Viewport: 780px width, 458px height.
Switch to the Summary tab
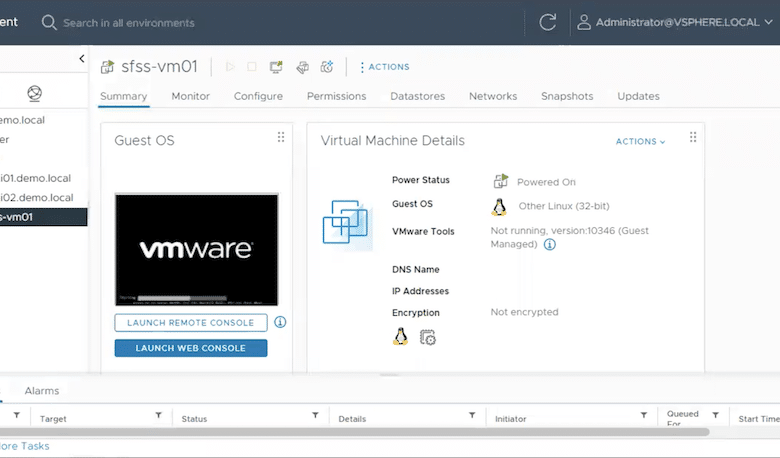click(123, 96)
